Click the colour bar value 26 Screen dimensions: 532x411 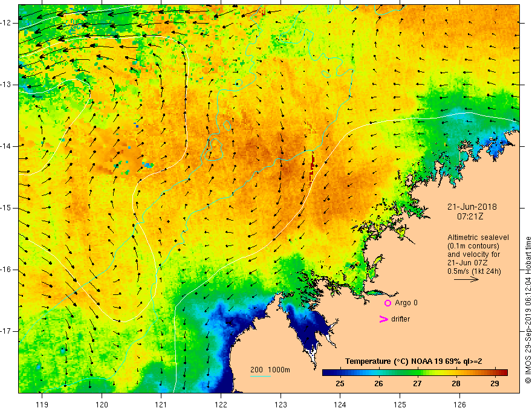(x=378, y=384)
